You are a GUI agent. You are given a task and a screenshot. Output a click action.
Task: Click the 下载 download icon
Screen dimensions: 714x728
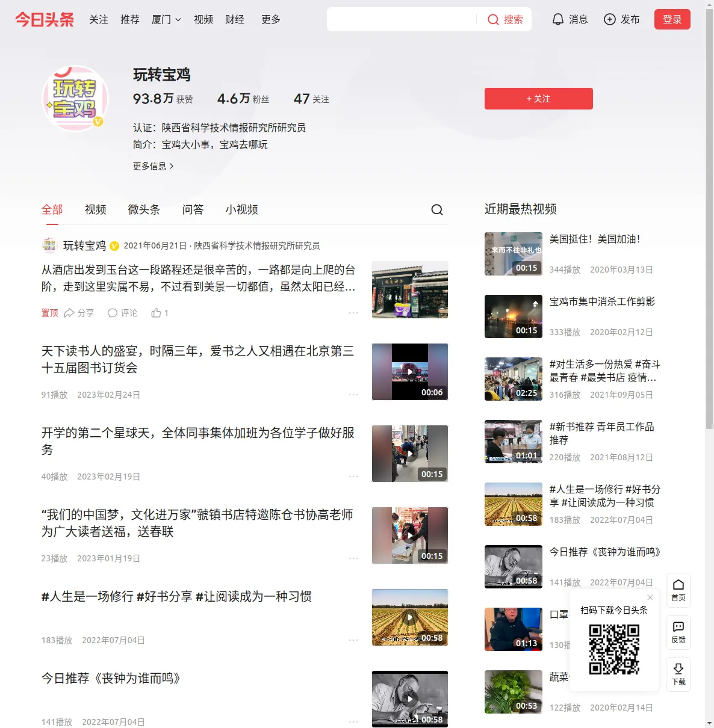coord(678,669)
